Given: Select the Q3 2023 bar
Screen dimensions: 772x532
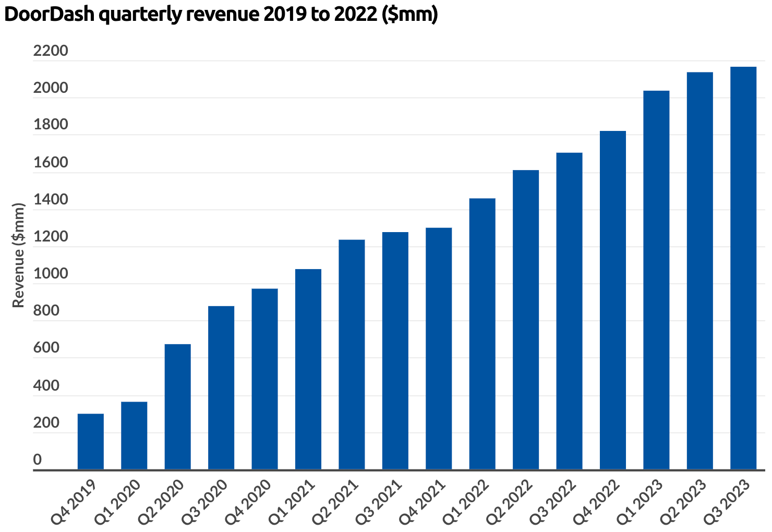Looking at the screenshot, I should 743,268.
